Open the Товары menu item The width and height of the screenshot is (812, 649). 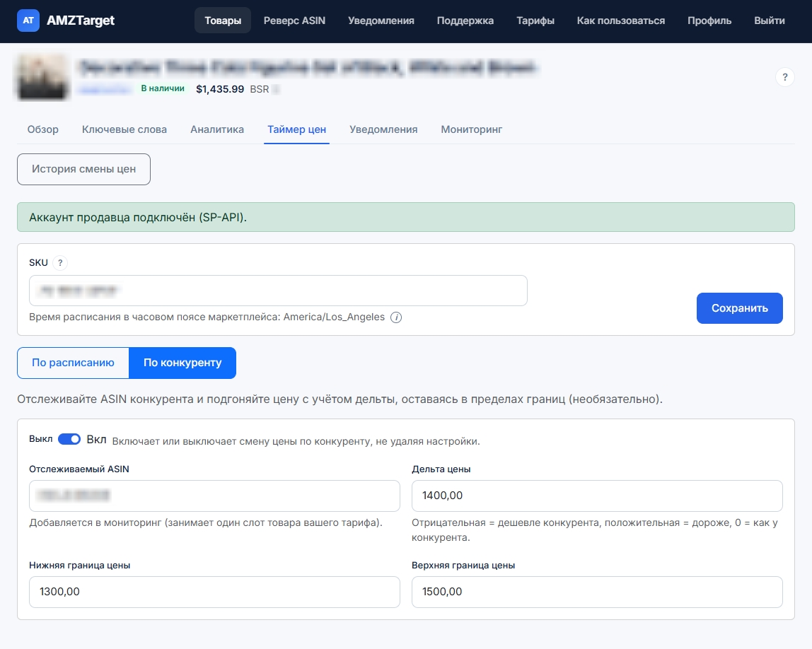(223, 21)
